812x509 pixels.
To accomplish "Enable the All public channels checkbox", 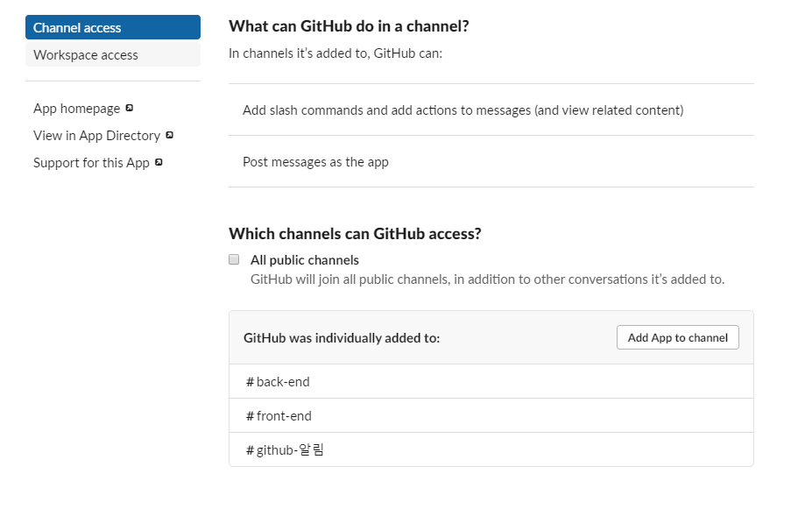I will click(234, 259).
